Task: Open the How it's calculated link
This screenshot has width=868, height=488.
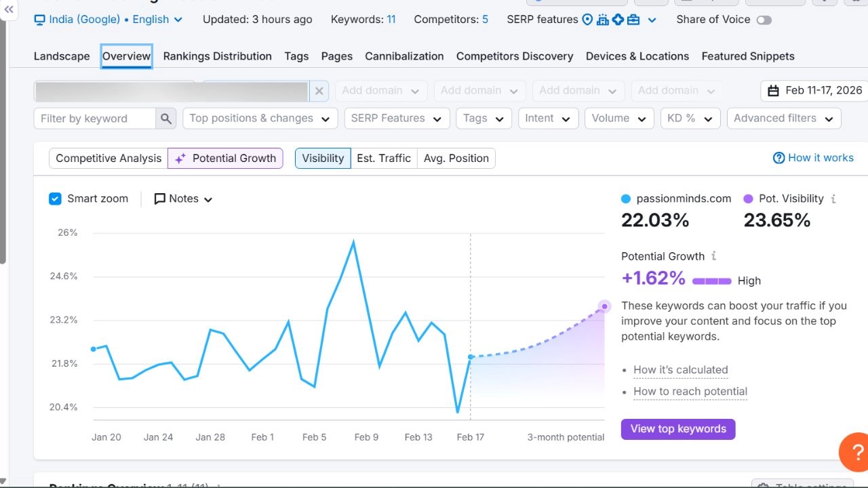Action: tap(680, 370)
